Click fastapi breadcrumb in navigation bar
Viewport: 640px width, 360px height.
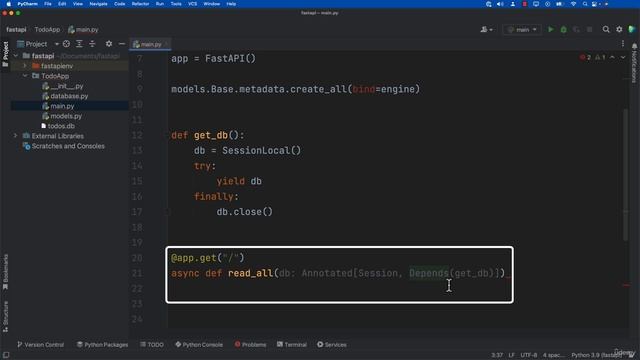(x=16, y=29)
